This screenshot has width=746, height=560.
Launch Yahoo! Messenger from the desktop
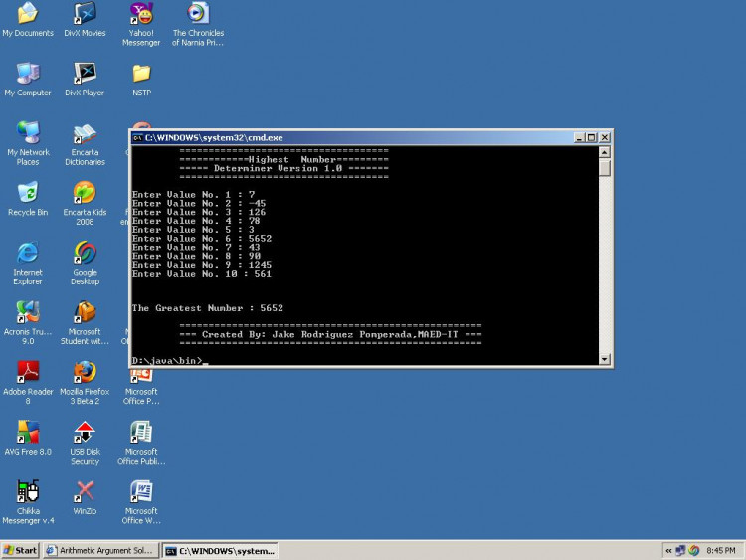click(x=141, y=14)
